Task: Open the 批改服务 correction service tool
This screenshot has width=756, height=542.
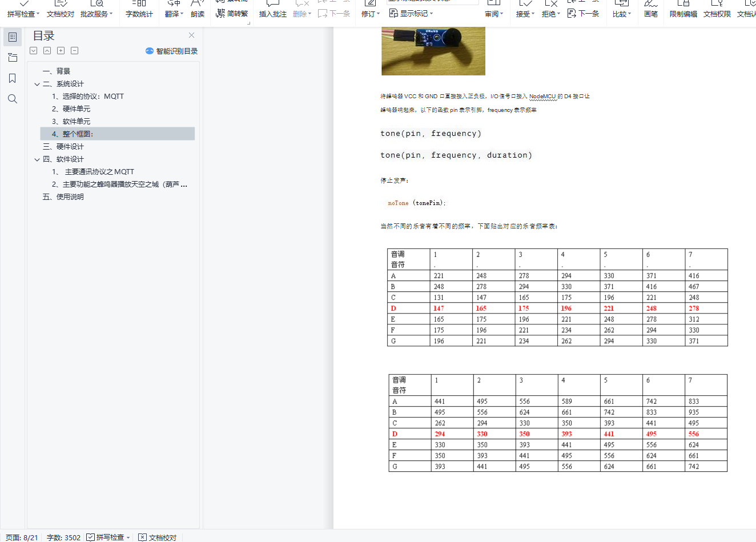Action: click(96, 9)
